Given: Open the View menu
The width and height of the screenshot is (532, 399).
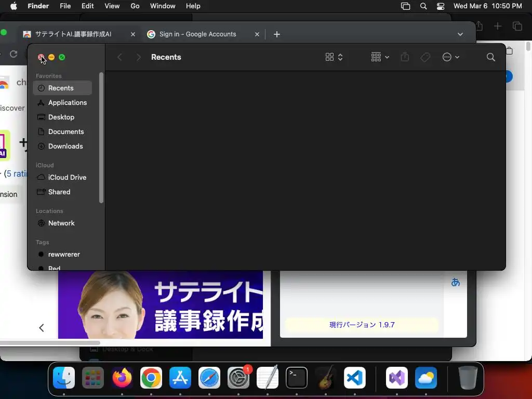Looking at the screenshot, I should point(112,6).
